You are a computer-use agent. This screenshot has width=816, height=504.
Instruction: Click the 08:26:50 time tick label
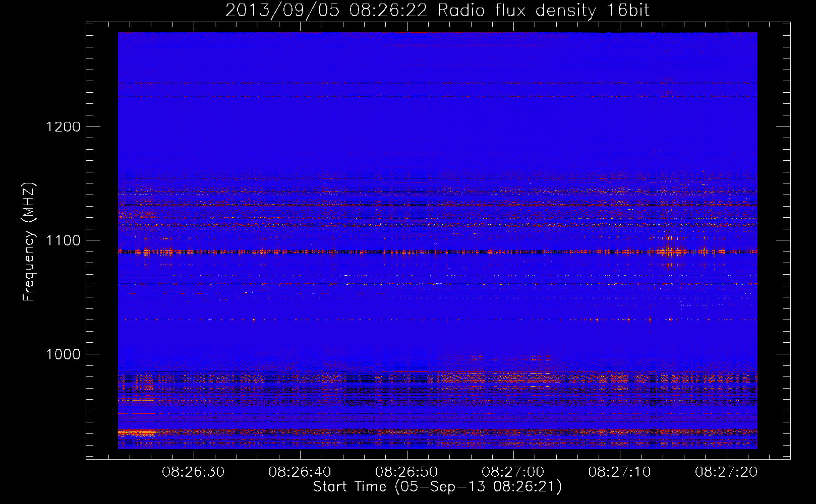(x=406, y=472)
